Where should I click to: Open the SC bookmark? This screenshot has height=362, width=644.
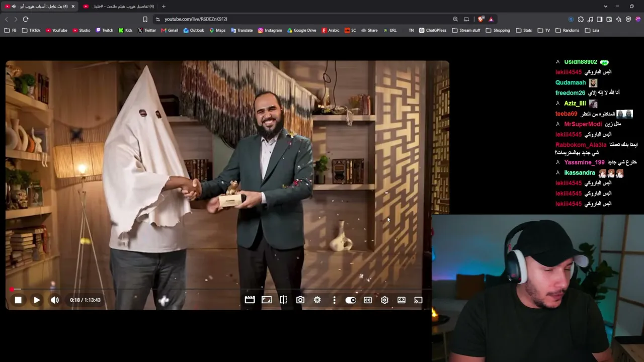[x=350, y=30]
